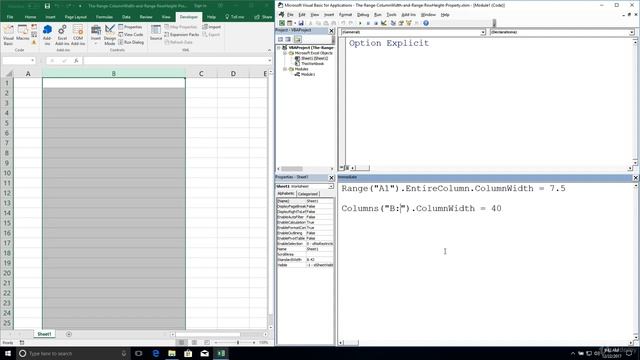Viewport: 640px width, 360px height.
Task: Add a new sheet with the plus icon
Action: (x=69, y=334)
